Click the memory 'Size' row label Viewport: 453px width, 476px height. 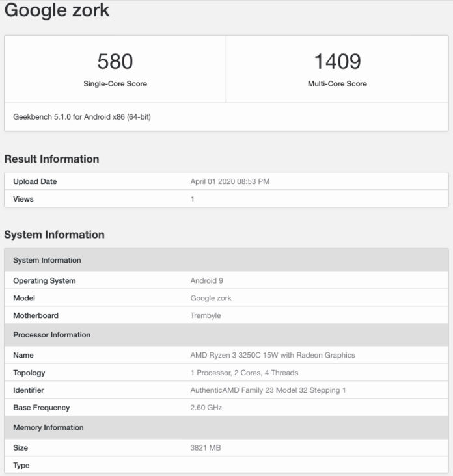21,448
